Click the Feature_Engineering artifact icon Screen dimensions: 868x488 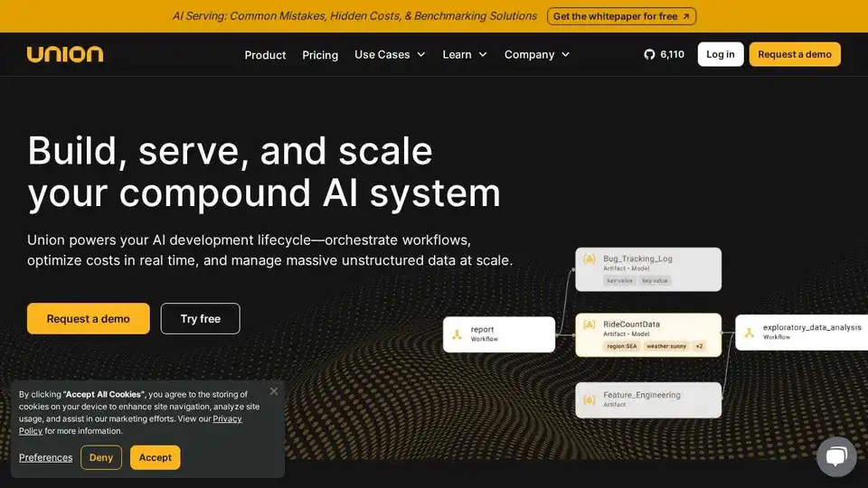pos(589,399)
